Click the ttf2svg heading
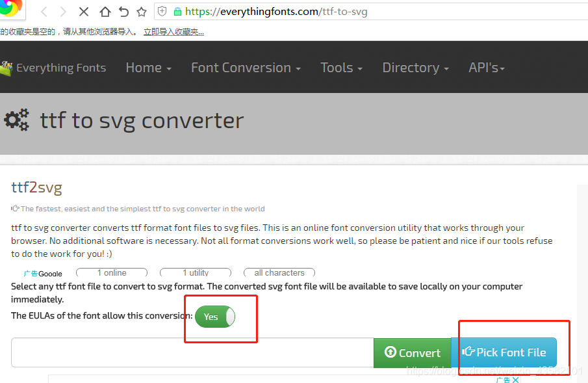Screen dimensions: 588x383 (x=37, y=187)
